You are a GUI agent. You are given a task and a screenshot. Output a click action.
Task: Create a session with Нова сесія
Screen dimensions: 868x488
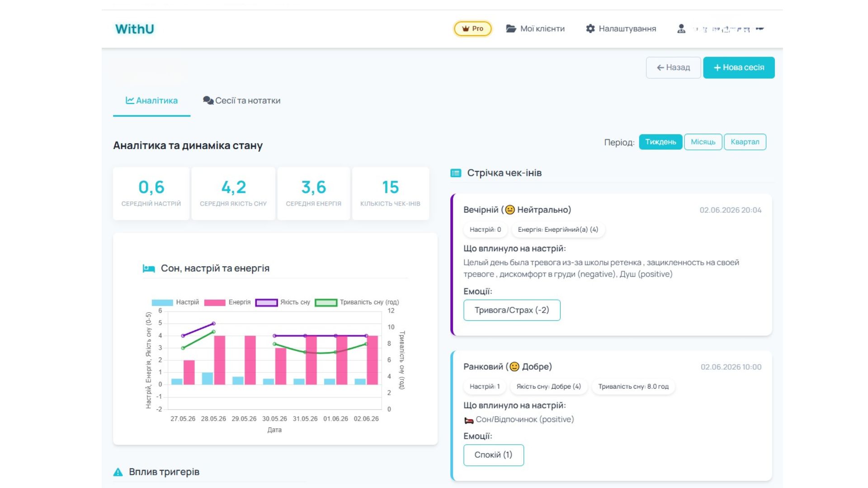tap(739, 68)
